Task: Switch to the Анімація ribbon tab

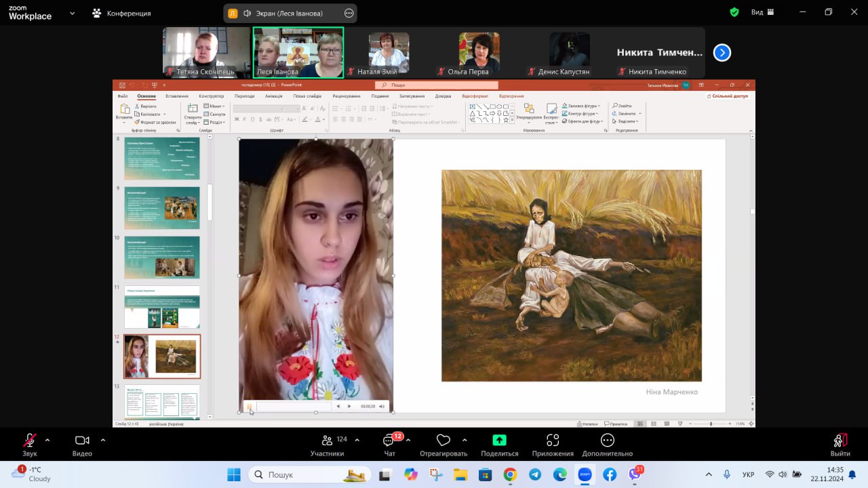Action: point(274,96)
